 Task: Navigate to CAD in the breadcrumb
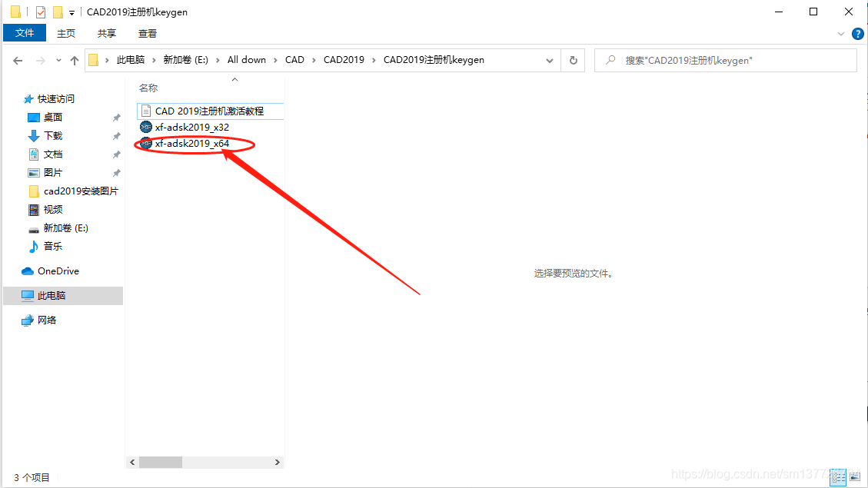[294, 60]
